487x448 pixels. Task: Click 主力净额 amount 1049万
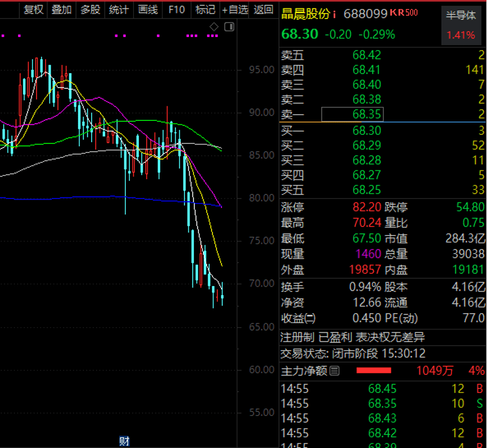coord(435,370)
